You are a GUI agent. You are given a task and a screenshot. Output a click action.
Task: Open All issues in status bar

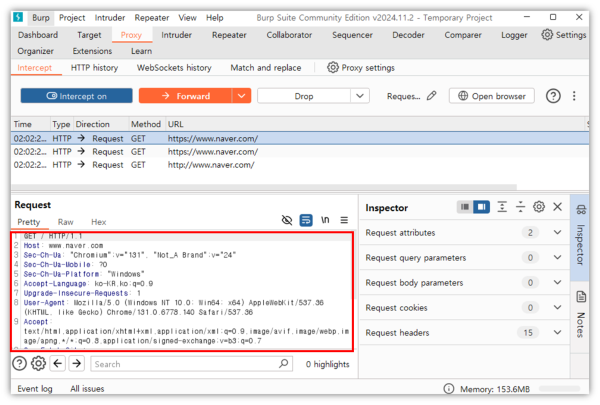[x=87, y=389]
